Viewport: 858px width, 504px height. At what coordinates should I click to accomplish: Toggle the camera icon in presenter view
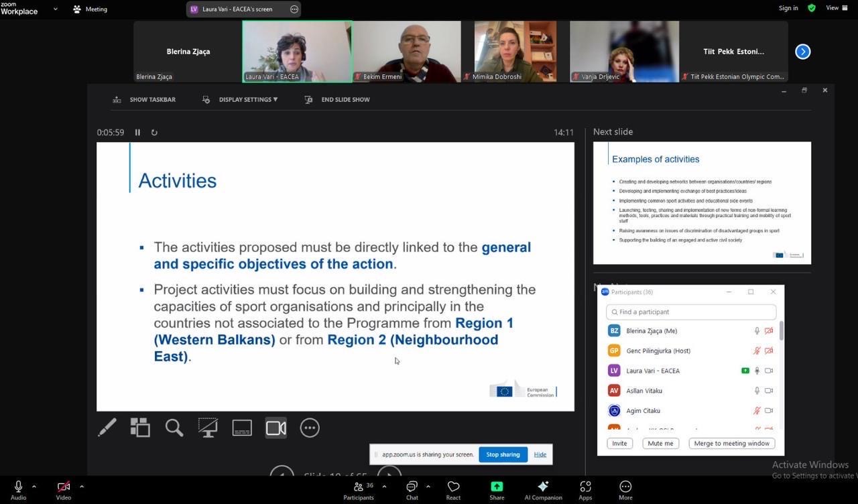coord(276,428)
